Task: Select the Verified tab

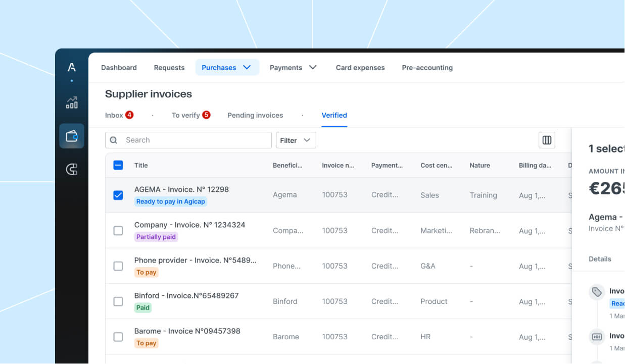Action: point(334,115)
